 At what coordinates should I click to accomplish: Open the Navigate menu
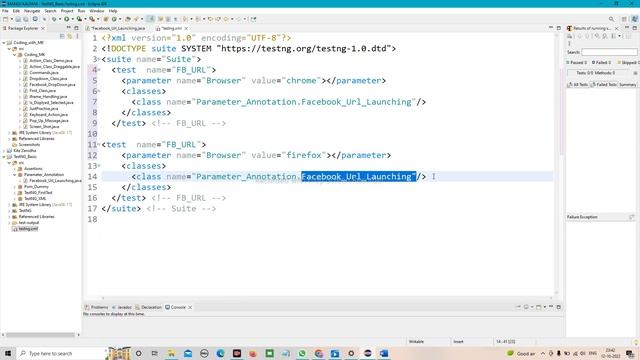(x=32, y=11)
